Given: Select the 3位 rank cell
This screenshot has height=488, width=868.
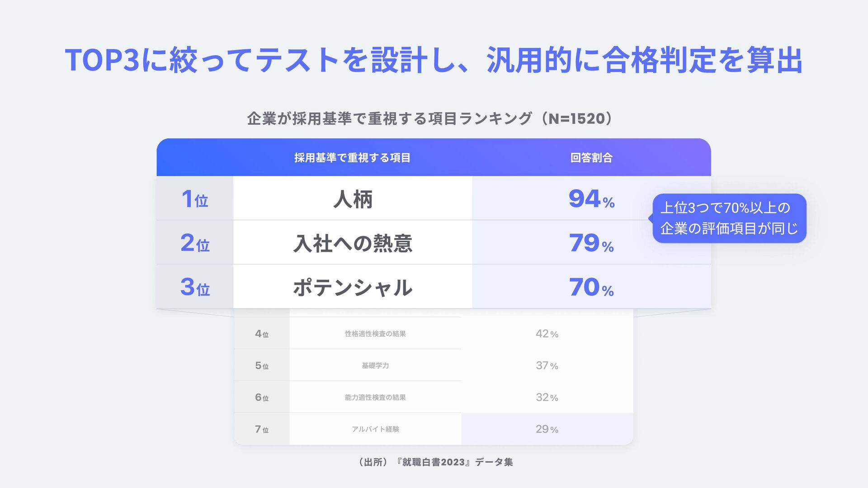Looking at the screenshot, I should [x=195, y=287].
